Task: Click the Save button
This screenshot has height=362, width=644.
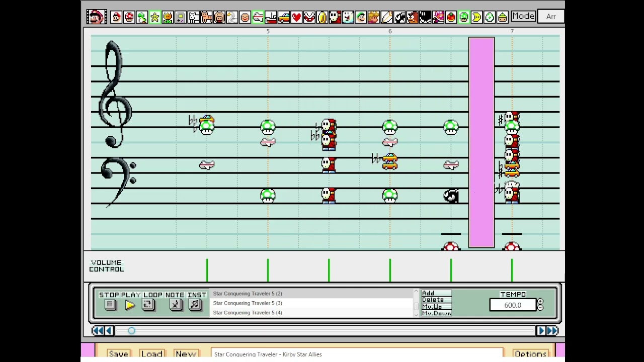Action: (118, 354)
